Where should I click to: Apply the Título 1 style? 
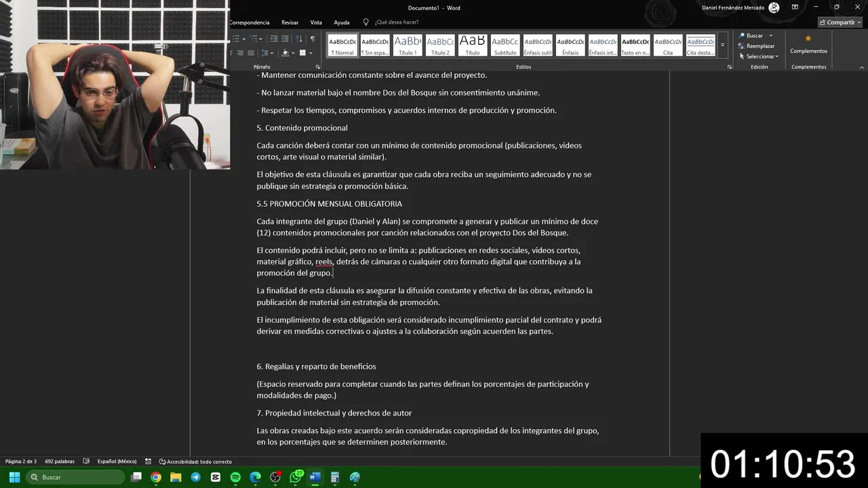408,45
